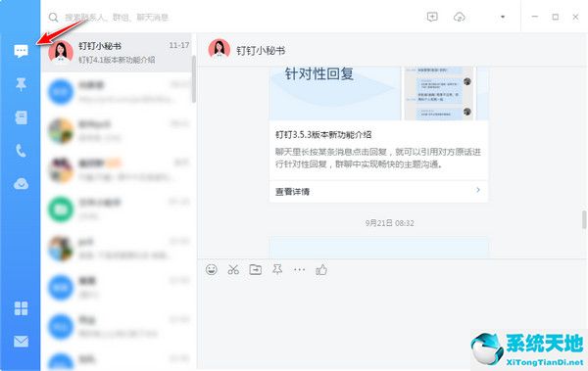Open the emoji smiley picker
Image resolution: width=588 pixels, height=371 pixels.
[x=212, y=269]
